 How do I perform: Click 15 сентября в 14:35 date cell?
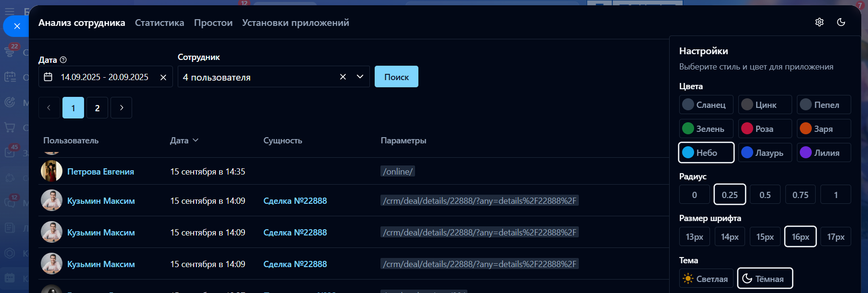(x=208, y=172)
